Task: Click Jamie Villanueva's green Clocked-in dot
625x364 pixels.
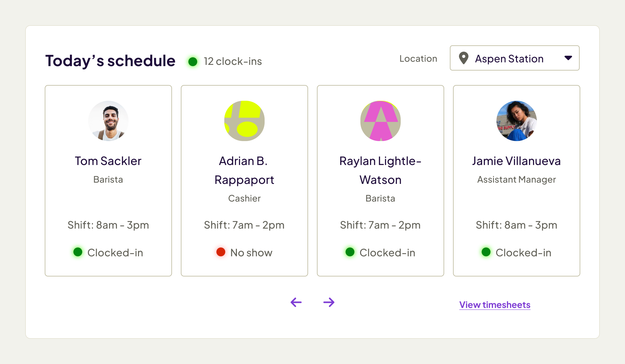Action: coord(486,252)
